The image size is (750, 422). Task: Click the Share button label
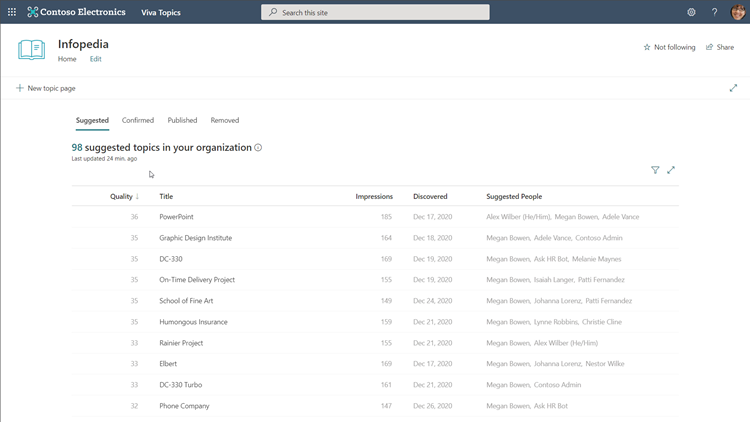tap(725, 47)
